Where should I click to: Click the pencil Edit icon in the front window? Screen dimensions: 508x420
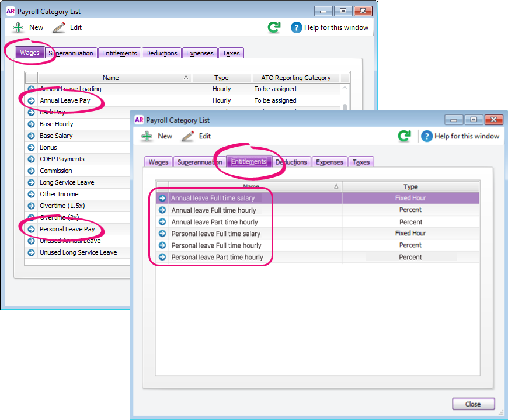click(x=187, y=136)
